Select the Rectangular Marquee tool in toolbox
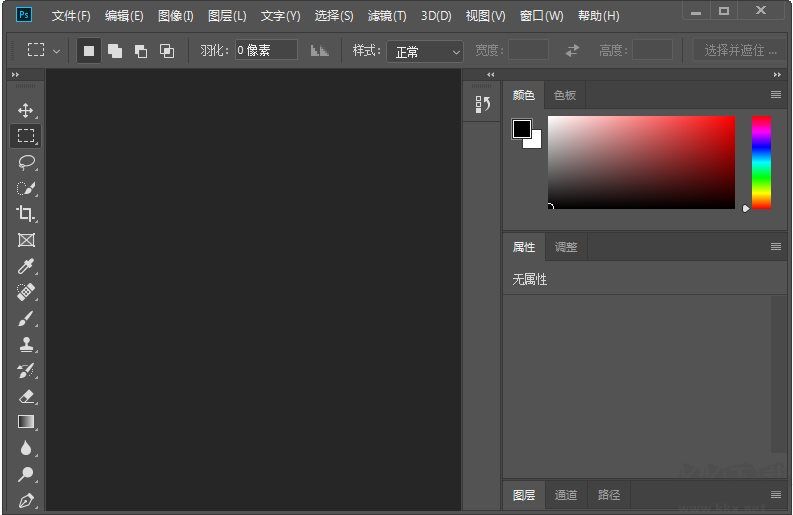Image resolution: width=793 pixels, height=515 pixels. (26, 136)
